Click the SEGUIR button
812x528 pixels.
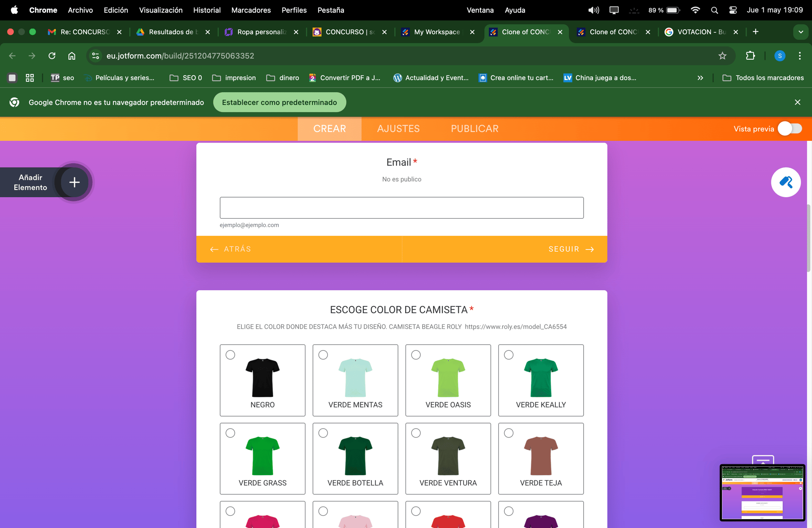pyautogui.click(x=571, y=249)
